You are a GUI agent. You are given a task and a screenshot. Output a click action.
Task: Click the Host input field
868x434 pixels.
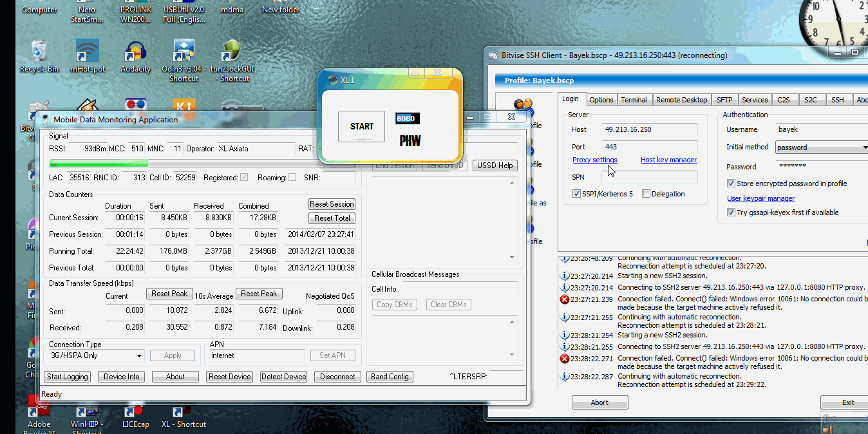tap(649, 129)
